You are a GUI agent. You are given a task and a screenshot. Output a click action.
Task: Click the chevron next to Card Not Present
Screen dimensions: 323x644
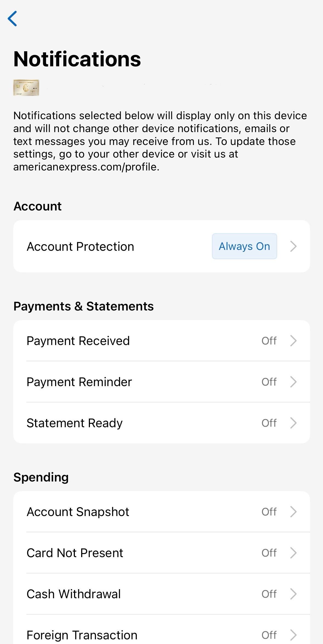(293, 553)
